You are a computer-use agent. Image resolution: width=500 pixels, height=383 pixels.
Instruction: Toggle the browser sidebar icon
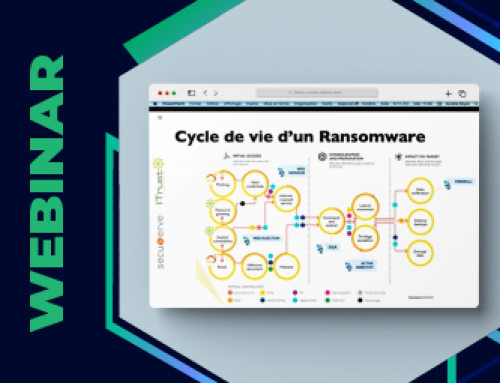(x=191, y=93)
